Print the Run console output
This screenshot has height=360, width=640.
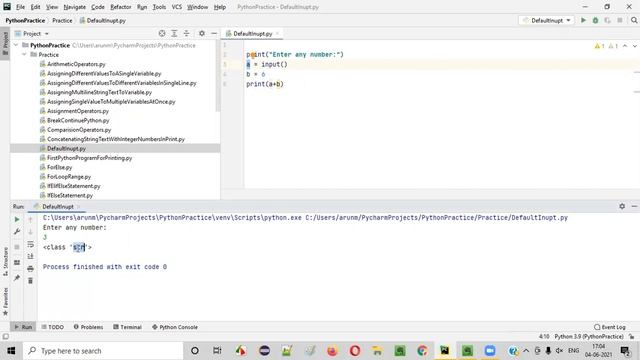pos(31,269)
